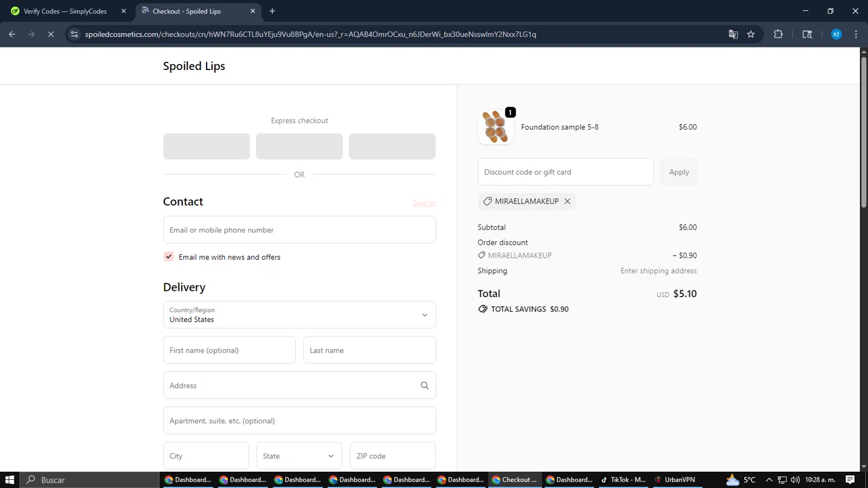This screenshot has width=868, height=488.
Task: Go back to the previous page
Action: [12, 34]
